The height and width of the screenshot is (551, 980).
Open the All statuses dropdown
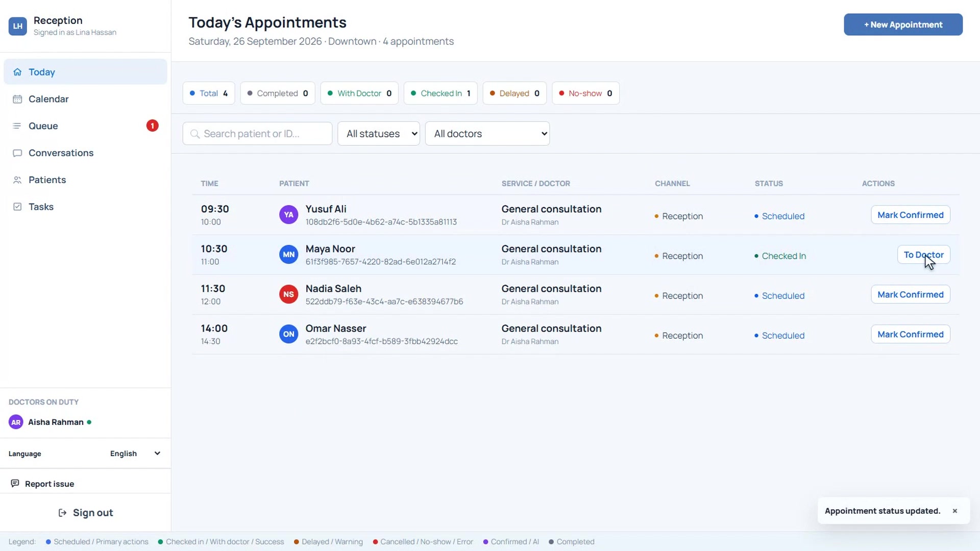point(379,134)
